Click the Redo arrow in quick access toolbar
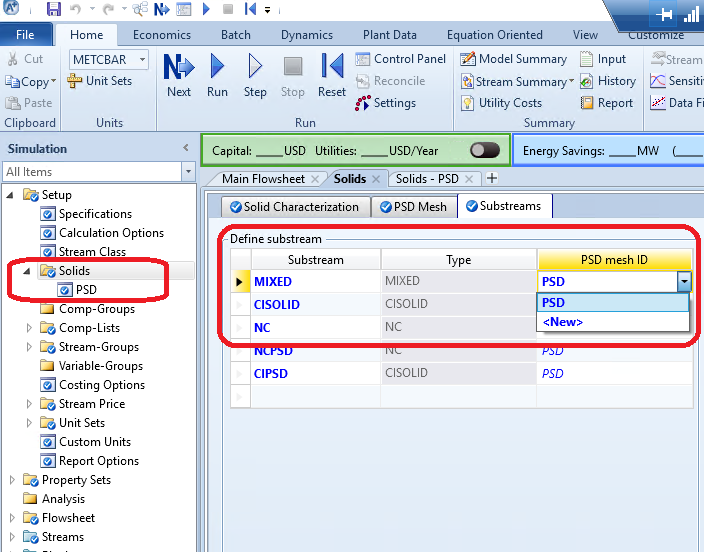The image size is (704, 552). click(108, 9)
